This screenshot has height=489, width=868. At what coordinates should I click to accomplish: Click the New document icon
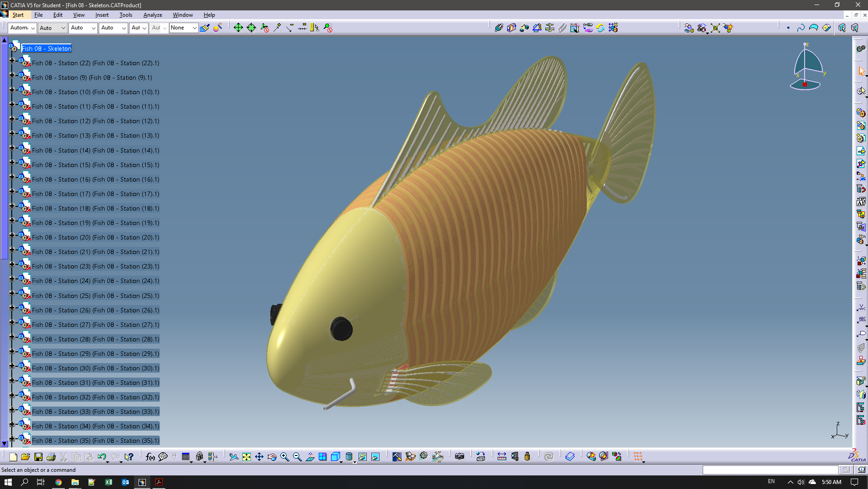click(13, 456)
